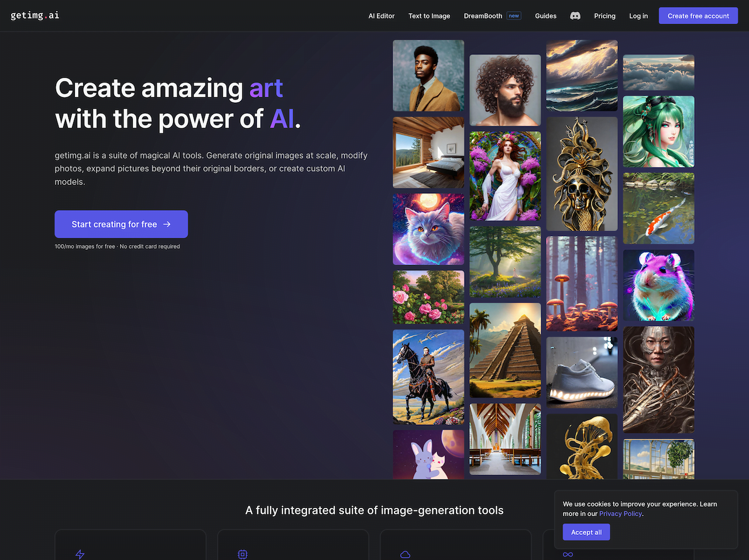Click Start creating for free

click(x=121, y=224)
